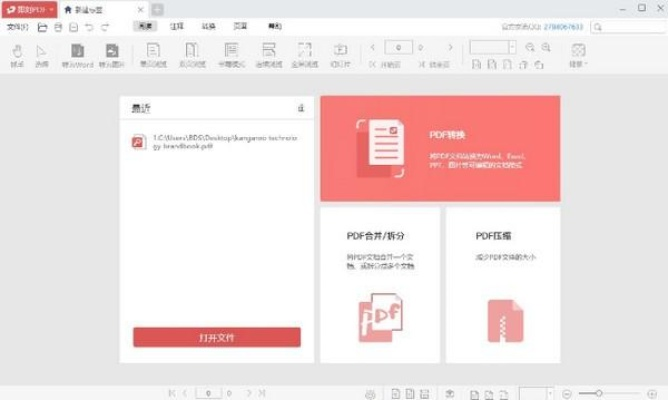The width and height of the screenshot is (668, 400).
Task: Click the bottom status bar zoom slider handle
Action: [x=599, y=393]
